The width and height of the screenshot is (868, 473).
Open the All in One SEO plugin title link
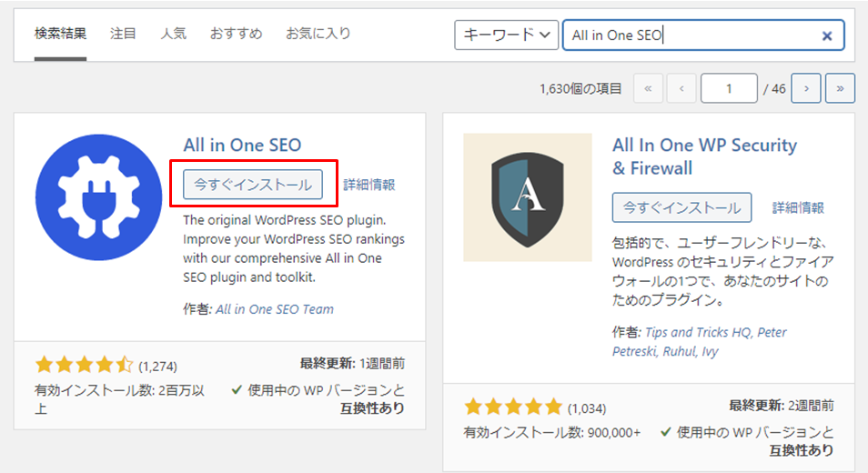(x=242, y=145)
